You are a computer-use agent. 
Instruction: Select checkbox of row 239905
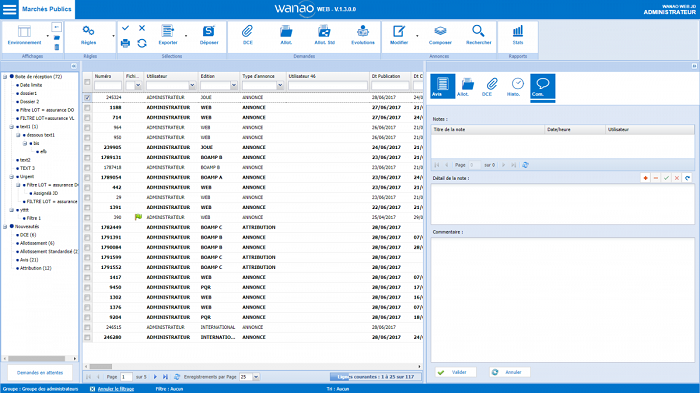pos(87,147)
